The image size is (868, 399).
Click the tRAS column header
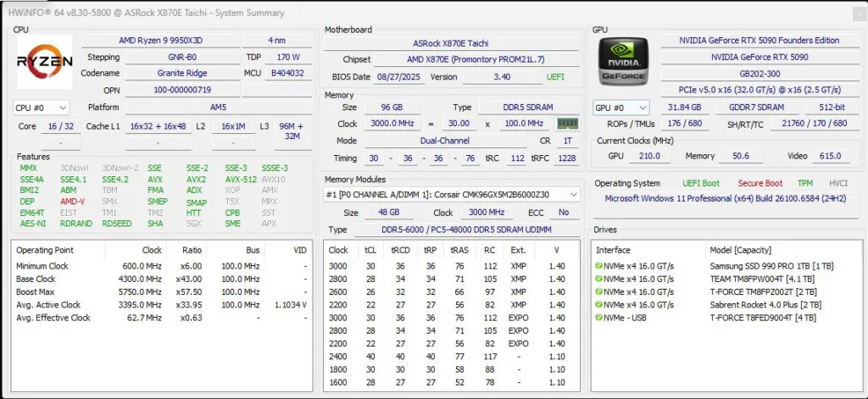tap(459, 250)
